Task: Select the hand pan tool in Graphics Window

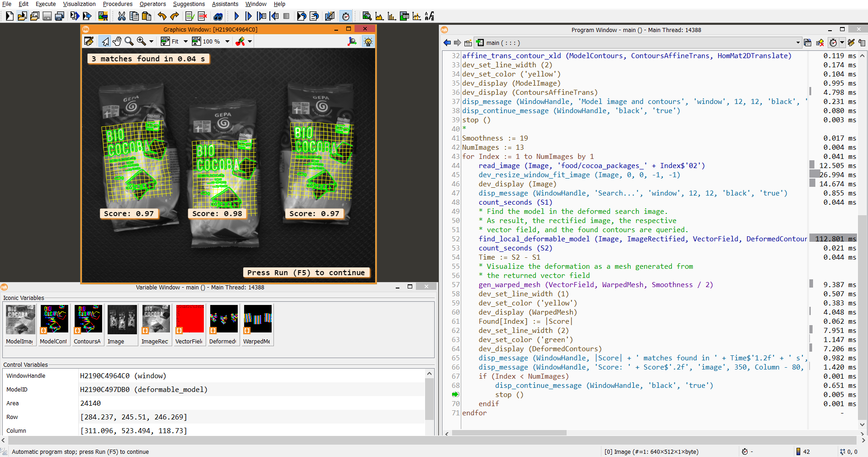Action: point(117,41)
